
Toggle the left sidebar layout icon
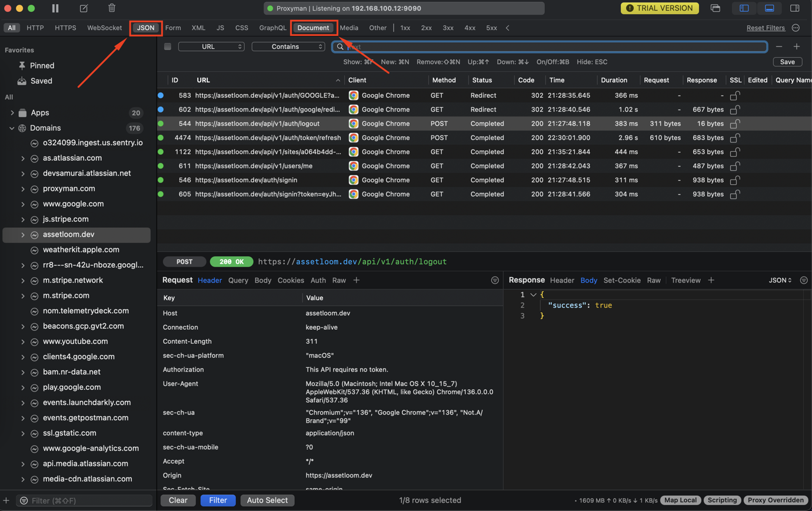pos(744,8)
